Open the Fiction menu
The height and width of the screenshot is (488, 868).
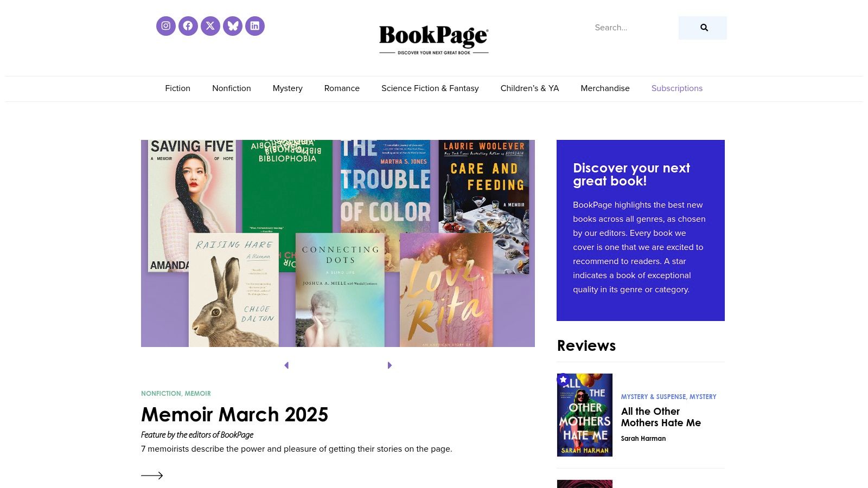[x=178, y=88]
